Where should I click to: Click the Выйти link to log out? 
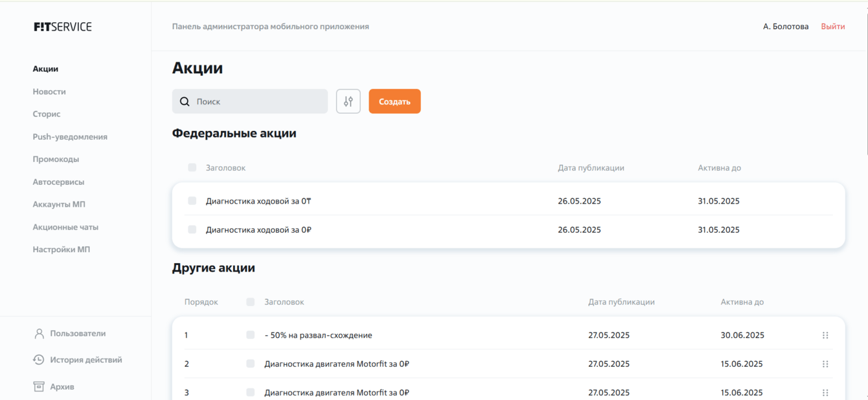pyautogui.click(x=833, y=26)
